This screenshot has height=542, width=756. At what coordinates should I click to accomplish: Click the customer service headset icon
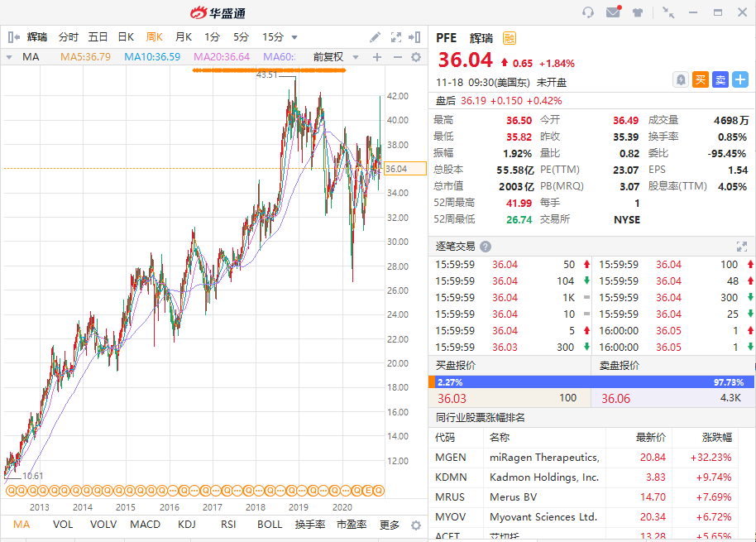click(588, 12)
